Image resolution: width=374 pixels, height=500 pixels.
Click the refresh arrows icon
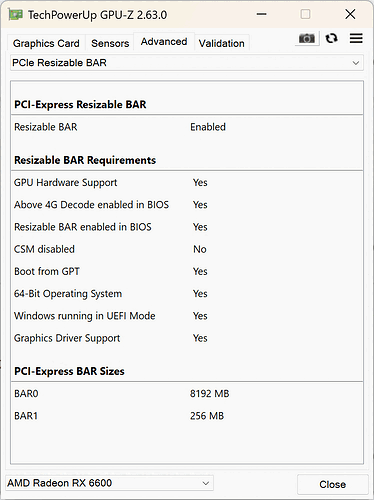tap(331, 38)
